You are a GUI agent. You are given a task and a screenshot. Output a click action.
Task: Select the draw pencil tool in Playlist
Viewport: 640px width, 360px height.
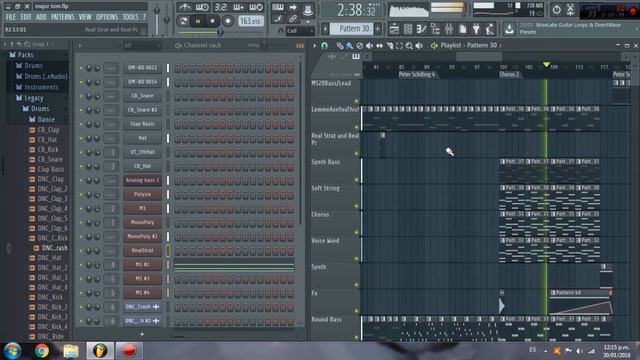coord(340,46)
